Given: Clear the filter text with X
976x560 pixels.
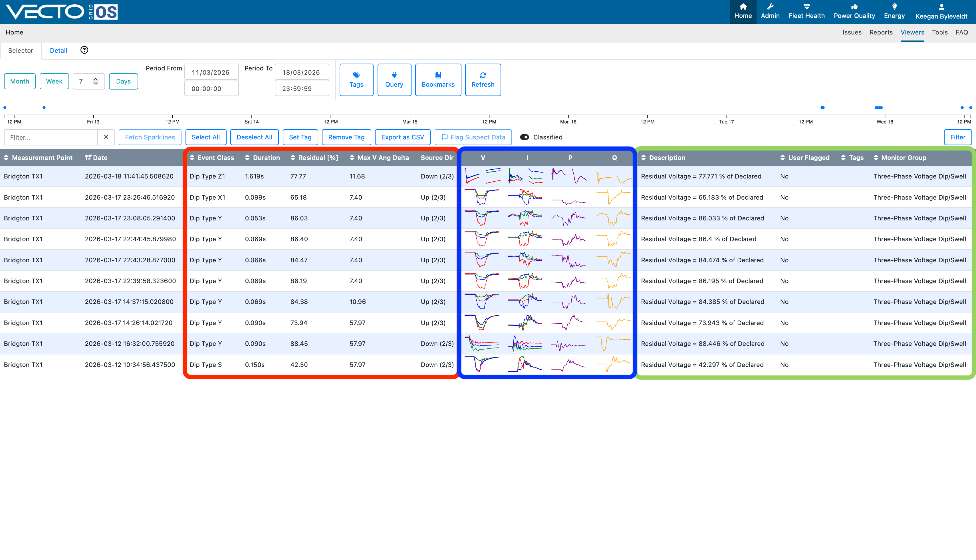Looking at the screenshot, I should click(x=106, y=137).
